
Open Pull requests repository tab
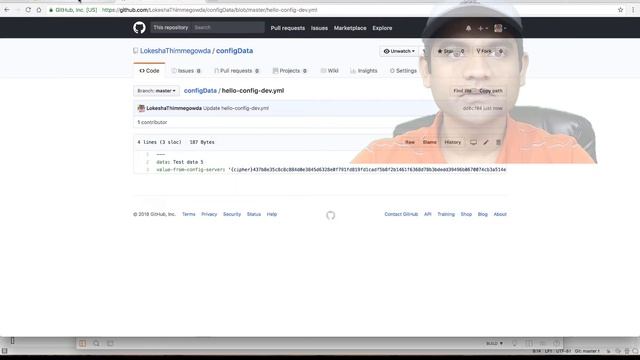pos(237,71)
